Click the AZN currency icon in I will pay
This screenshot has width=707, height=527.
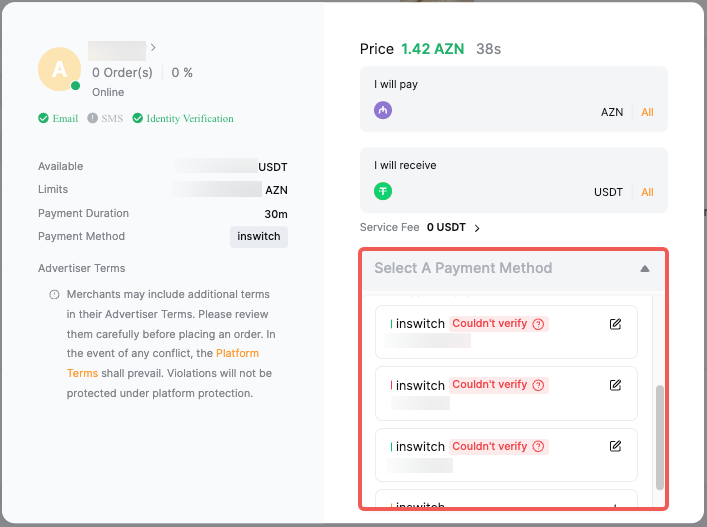pyautogui.click(x=383, y=111)
